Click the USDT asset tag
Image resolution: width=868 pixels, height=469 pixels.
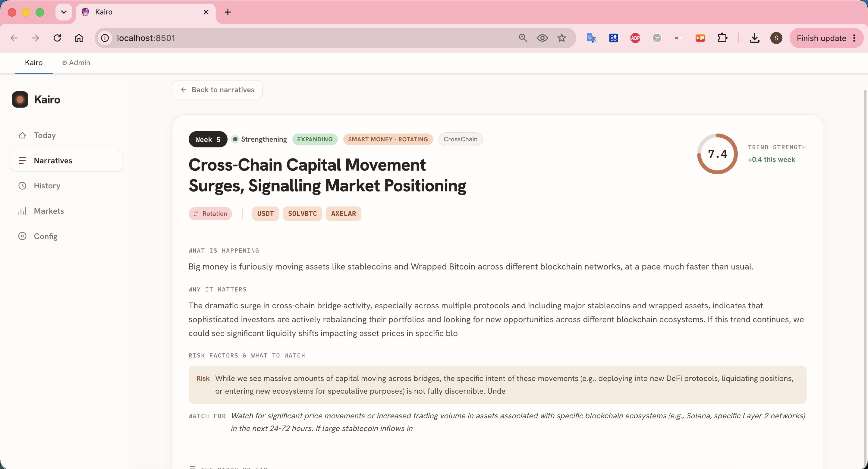point(266,214)
